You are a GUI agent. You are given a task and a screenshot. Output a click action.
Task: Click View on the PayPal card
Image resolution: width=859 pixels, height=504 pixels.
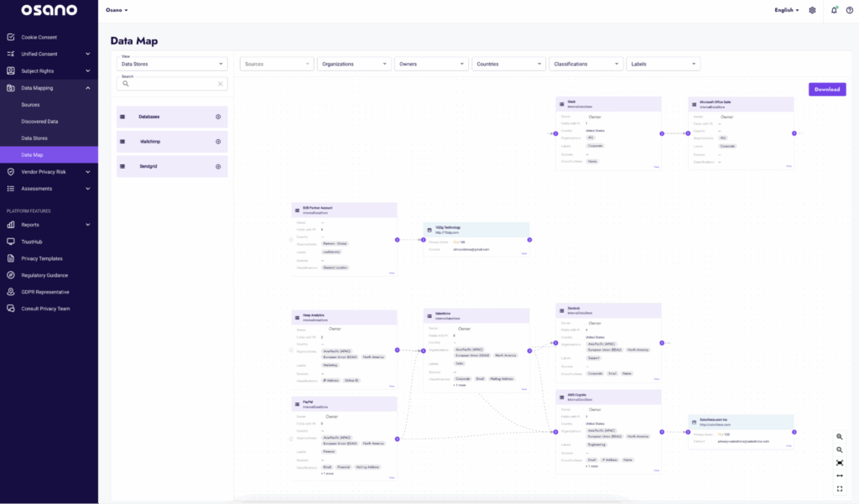coord(392,478)
